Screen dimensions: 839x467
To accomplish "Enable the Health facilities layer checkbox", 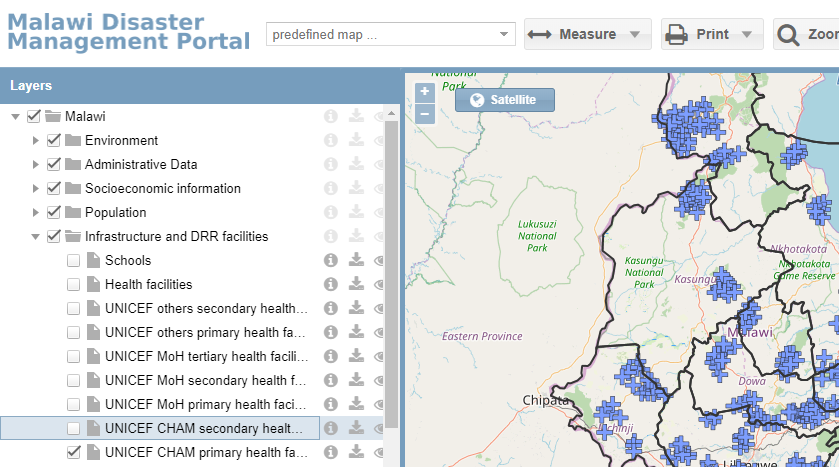I will [73, 285].
